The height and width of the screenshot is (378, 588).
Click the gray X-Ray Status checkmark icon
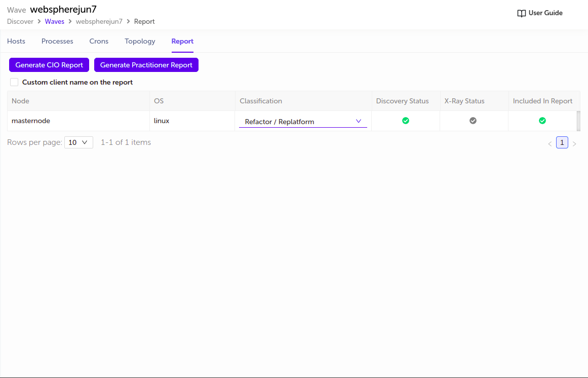tap(473, 121)
